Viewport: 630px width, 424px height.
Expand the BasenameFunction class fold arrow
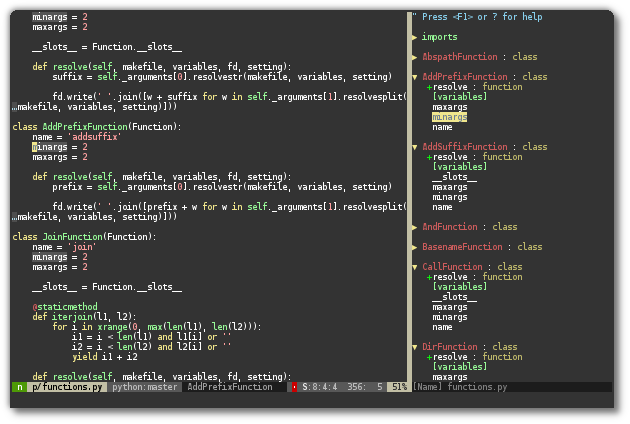coord(415,247)
